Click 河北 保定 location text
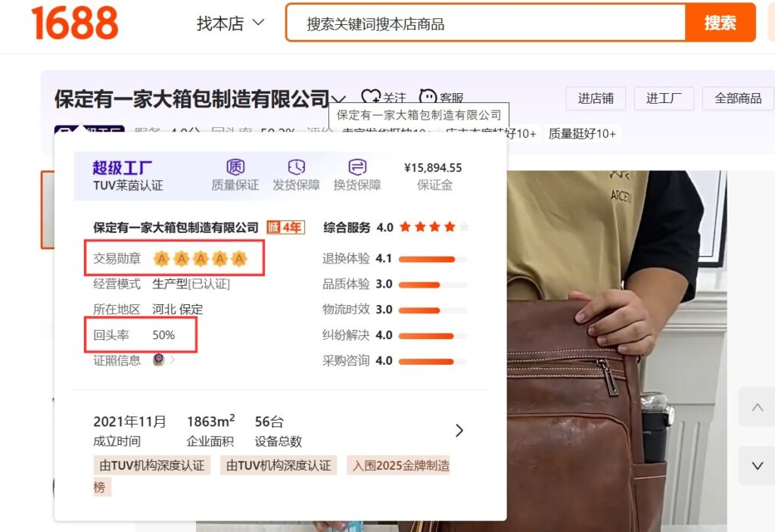 (177, 310)
